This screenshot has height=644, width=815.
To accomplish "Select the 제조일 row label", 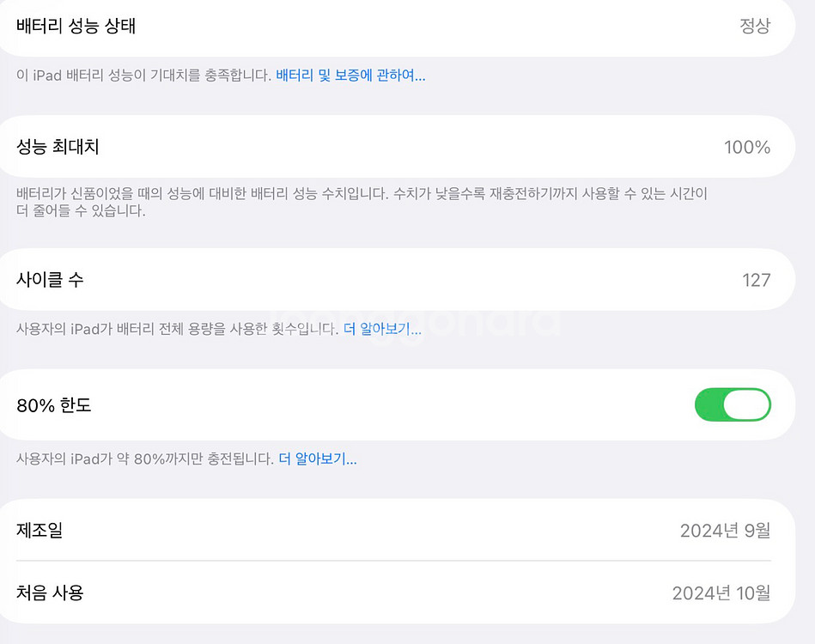I will (x=40, y=531).
